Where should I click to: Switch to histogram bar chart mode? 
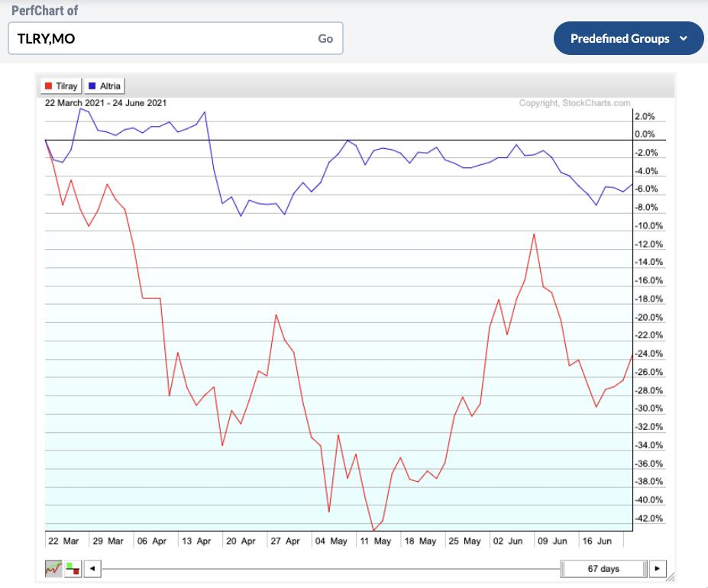(x=73, y=568)
